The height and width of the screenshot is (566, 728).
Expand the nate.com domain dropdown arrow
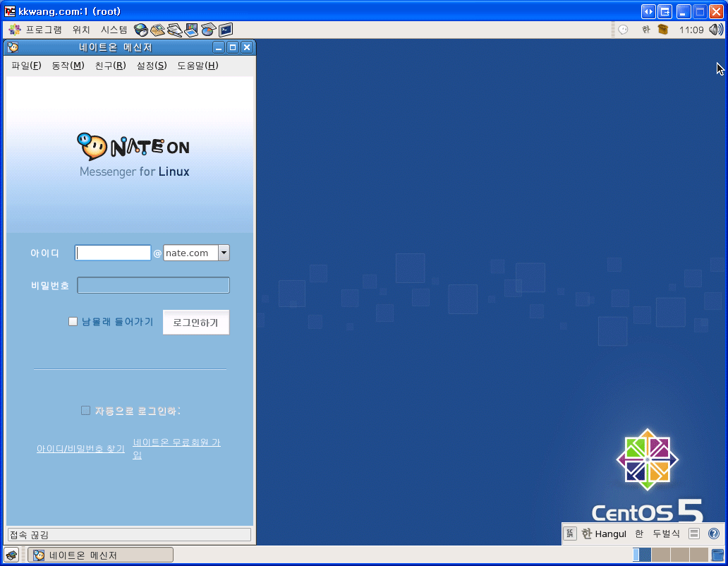click(x=224, y=253)
